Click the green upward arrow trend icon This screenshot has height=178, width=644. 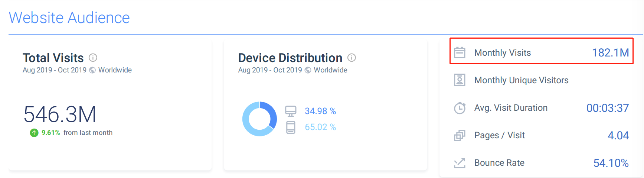[34, 133]
